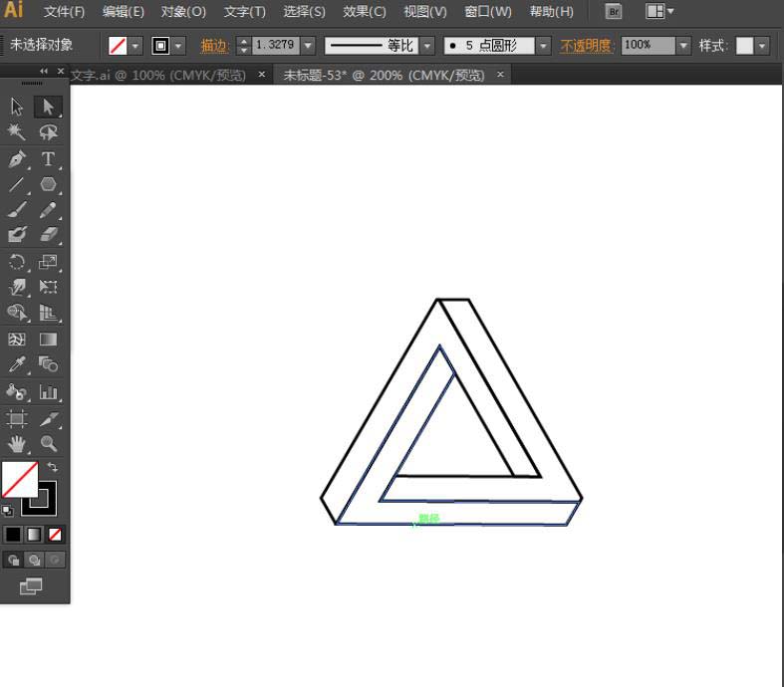
Task: Open the variable width profile dropdown
Action: [427, 46]
